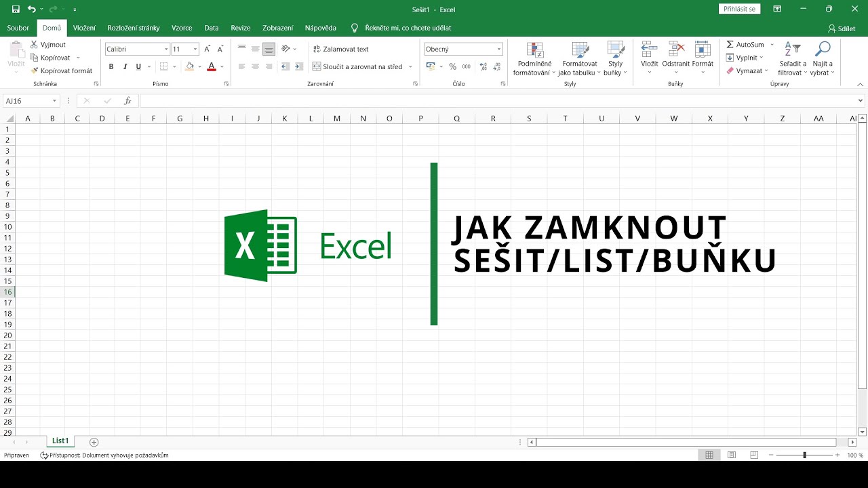Viewport: 868px width, 488px height.
Task: Switch to Rozložení stránky tab
Action: click(x=134, y=28)
